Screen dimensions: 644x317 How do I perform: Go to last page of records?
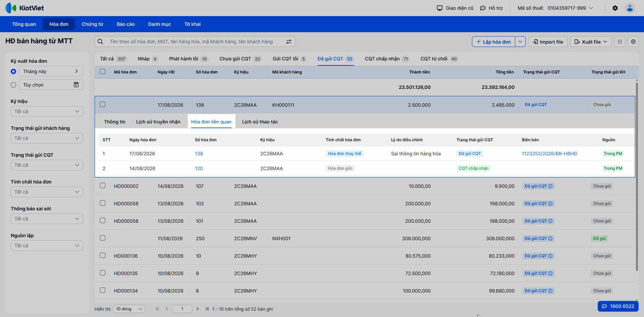coord(207,309)
